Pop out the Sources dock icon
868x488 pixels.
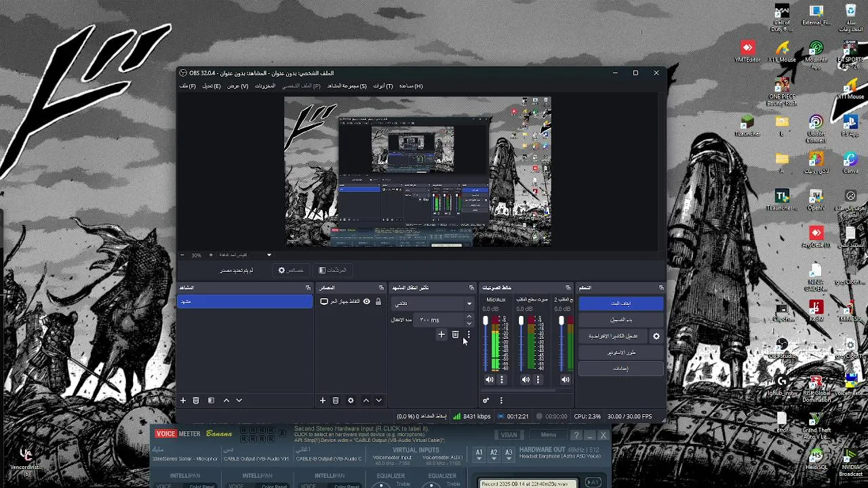[381, 288]
